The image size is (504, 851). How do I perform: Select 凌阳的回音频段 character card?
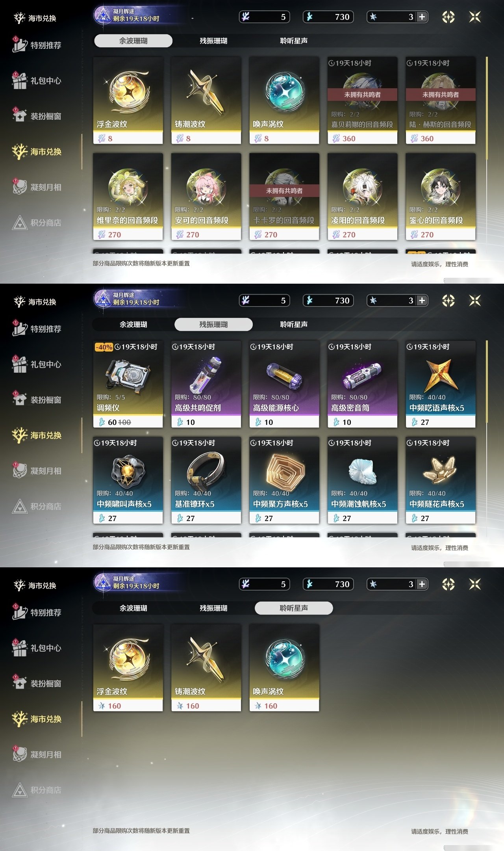362,197
